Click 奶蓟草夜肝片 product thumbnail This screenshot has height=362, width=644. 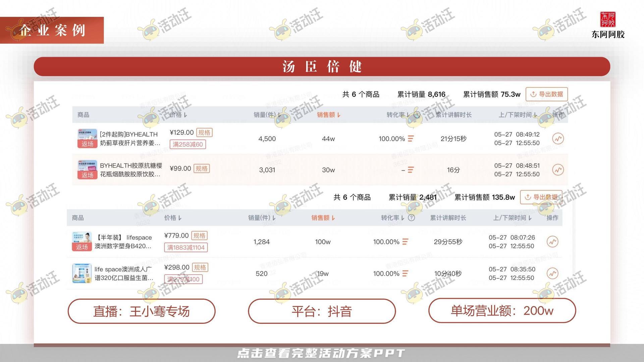87,138
